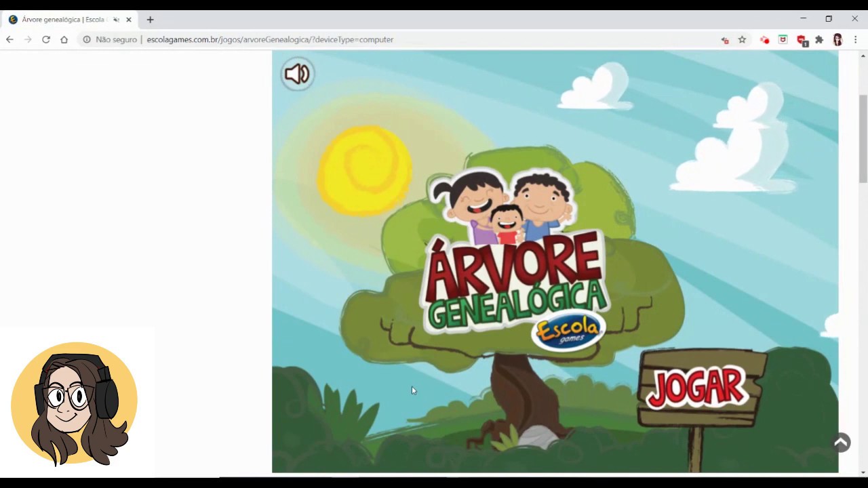This screenshot has width=868, height=488.
Task: Open the red circle extension icon
Action: coord(764,40)
